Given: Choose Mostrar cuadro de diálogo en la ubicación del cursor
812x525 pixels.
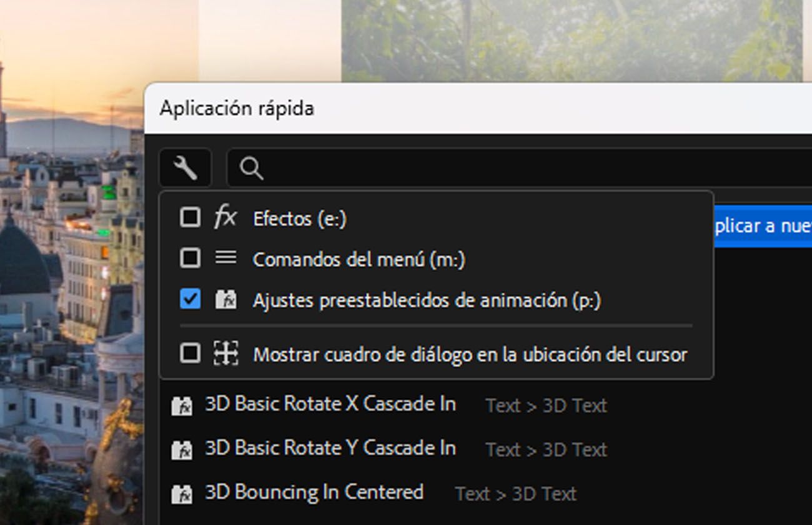Looking at the screenshot, I should coord(469,355).
